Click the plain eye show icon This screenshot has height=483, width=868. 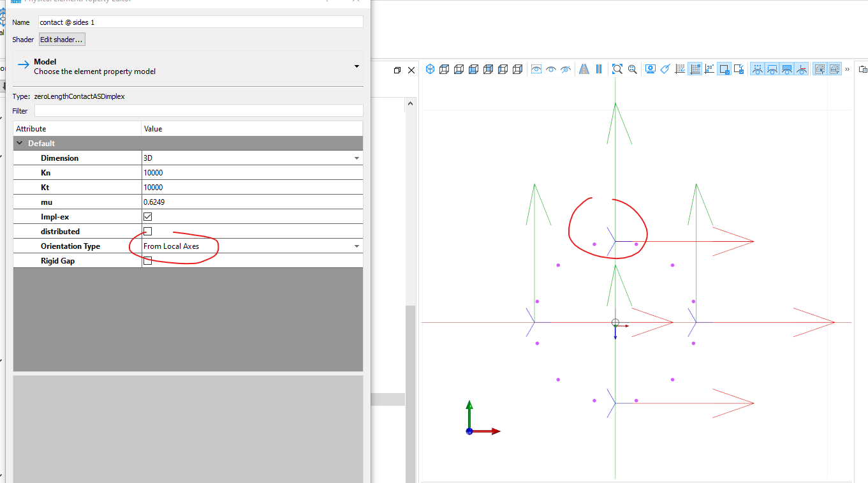[x=551, y=69]
